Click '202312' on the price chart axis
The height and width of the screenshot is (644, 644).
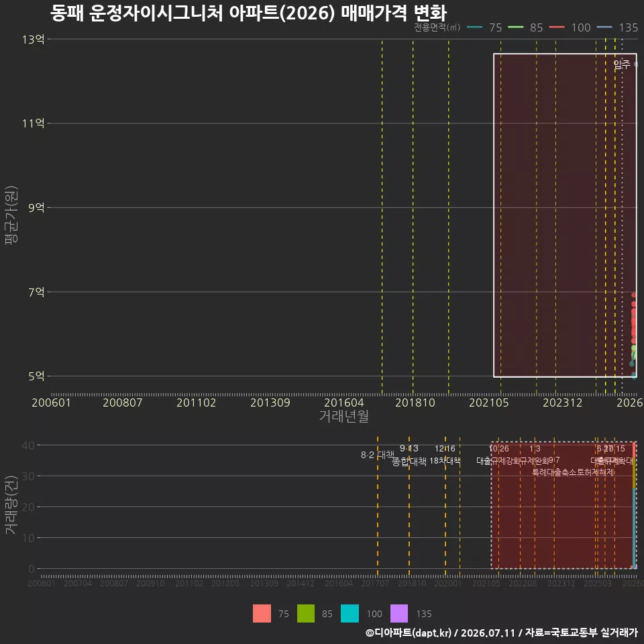[x=562, y=402]
